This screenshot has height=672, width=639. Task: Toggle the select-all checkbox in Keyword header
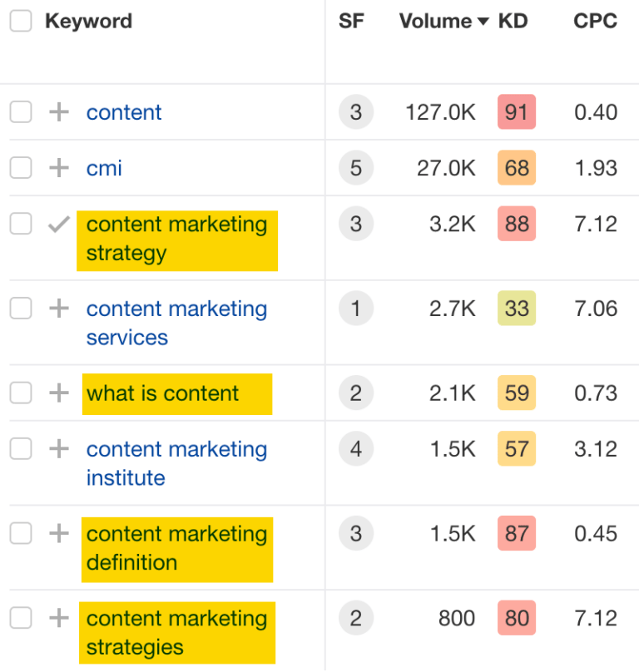21,22
